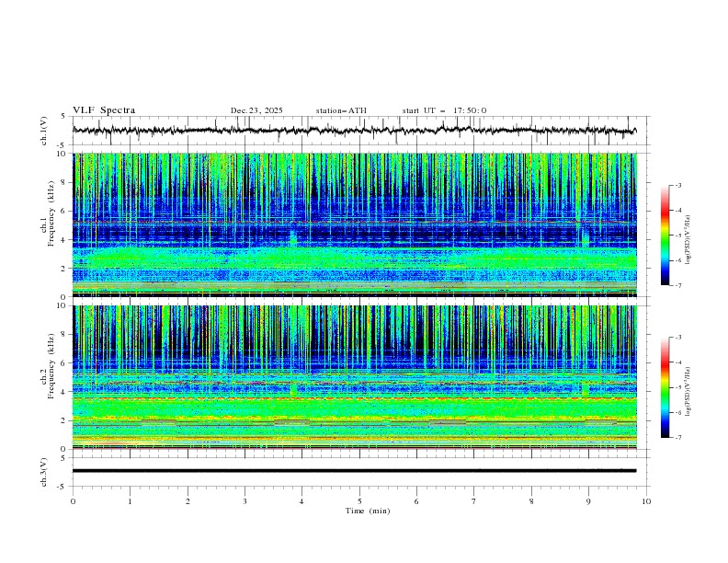Click the '-3' tick on ch.1 colorbar
Viewport: 728px width, 563px height.
[x=678, y=185]
